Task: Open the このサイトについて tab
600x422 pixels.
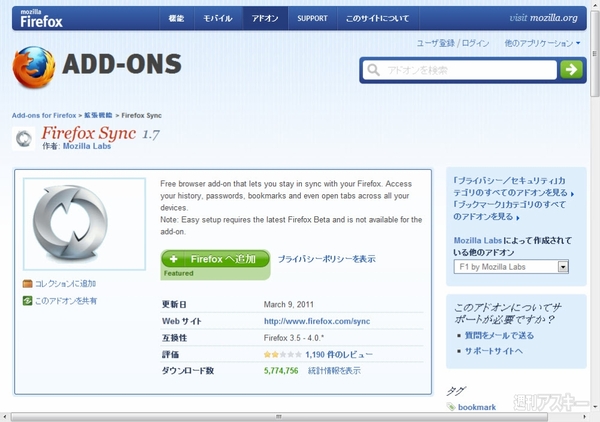Action: [378, 18]
